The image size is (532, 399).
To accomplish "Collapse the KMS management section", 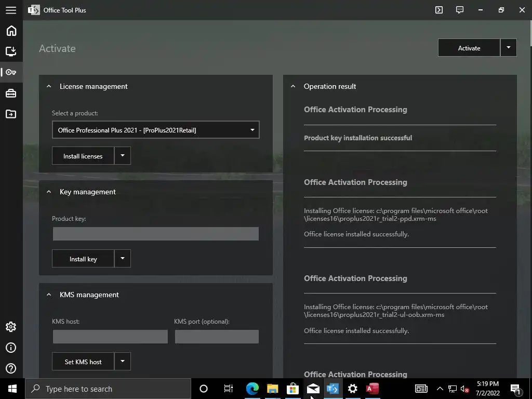I will 49,295.
